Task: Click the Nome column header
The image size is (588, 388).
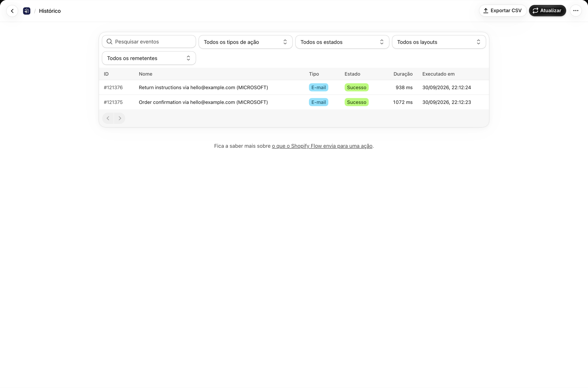Action: coord(145,74)
